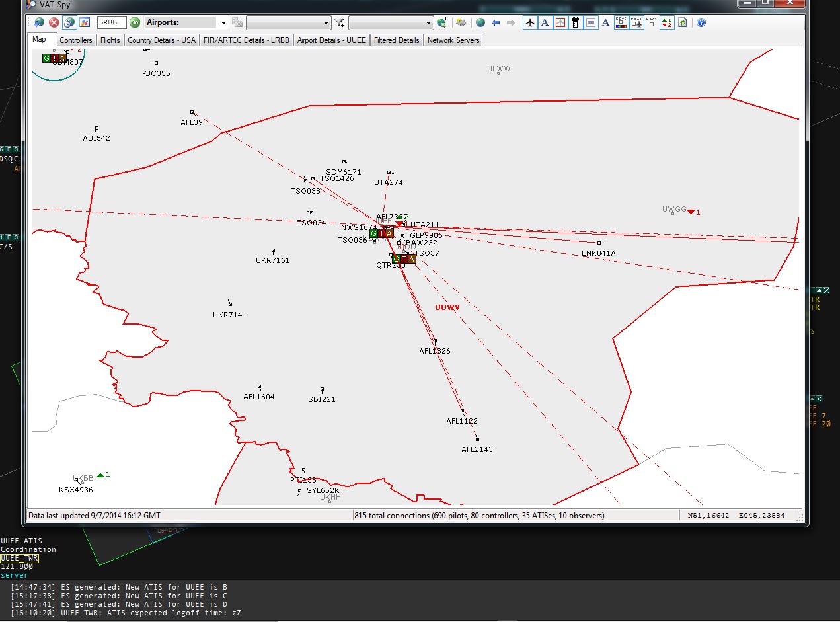840x622 pixels.
Task: Click UUEE_ATIS in the background EuroScope window
Action: (x=21, y=541)
